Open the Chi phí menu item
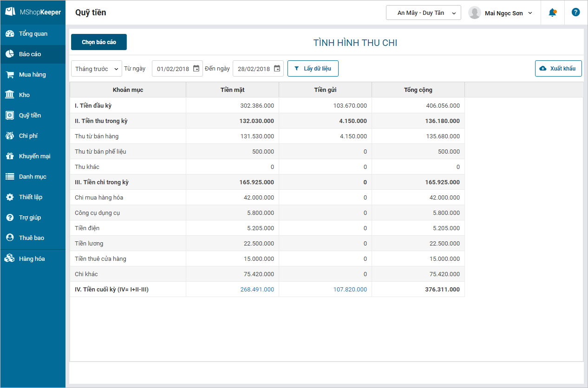Viewport: 588px width, 388px height. pyautogui.click(x=33, y=136)
